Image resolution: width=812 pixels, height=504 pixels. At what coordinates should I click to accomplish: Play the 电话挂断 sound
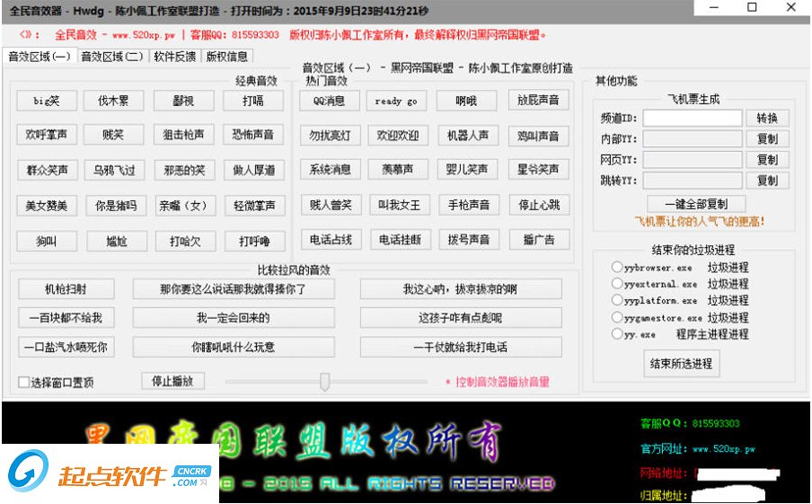point(401,240)
